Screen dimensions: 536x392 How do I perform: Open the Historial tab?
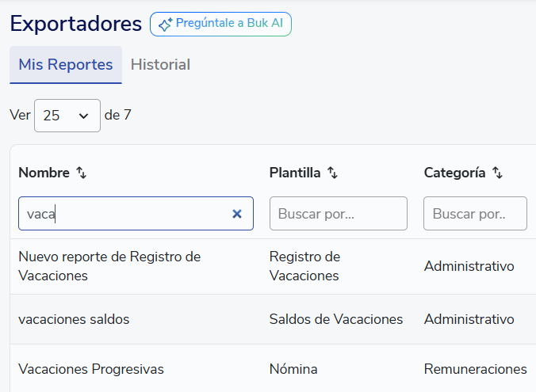point(160,65)
